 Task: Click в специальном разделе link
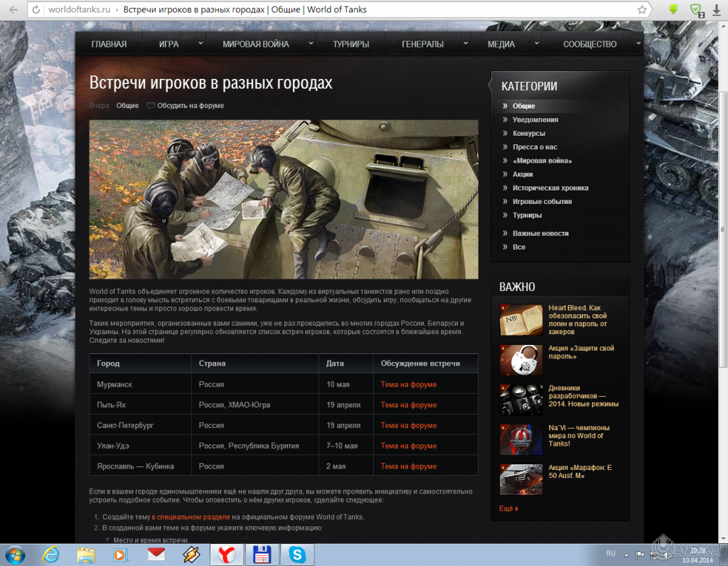pos(191,517)
